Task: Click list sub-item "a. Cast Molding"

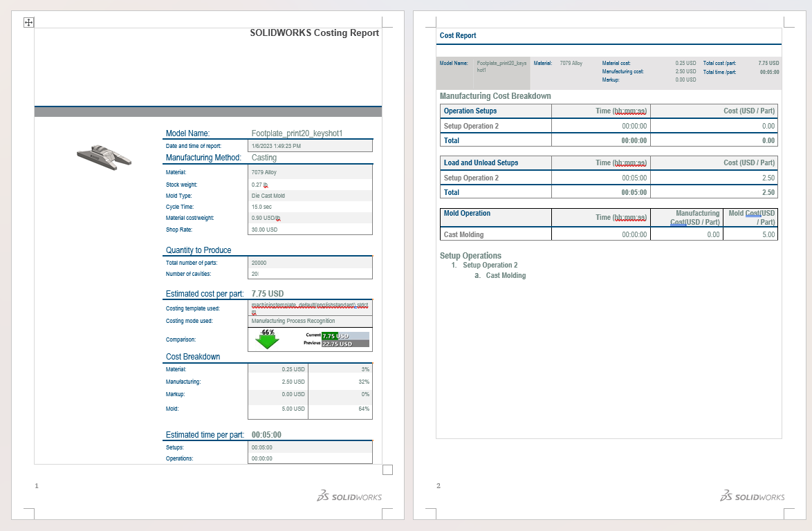Action: [500, 275]
